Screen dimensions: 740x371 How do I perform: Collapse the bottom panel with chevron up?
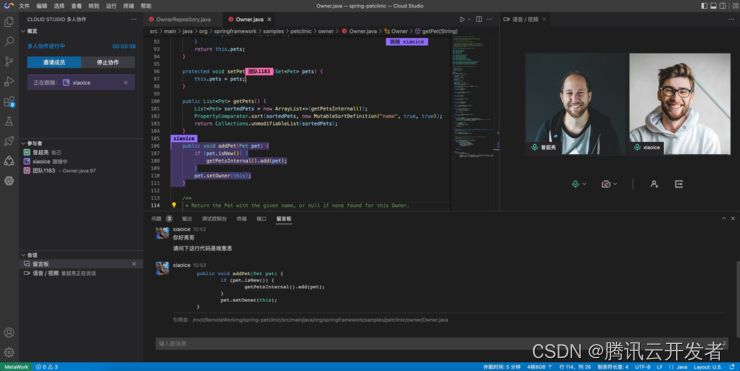click(x=723, y=219)
